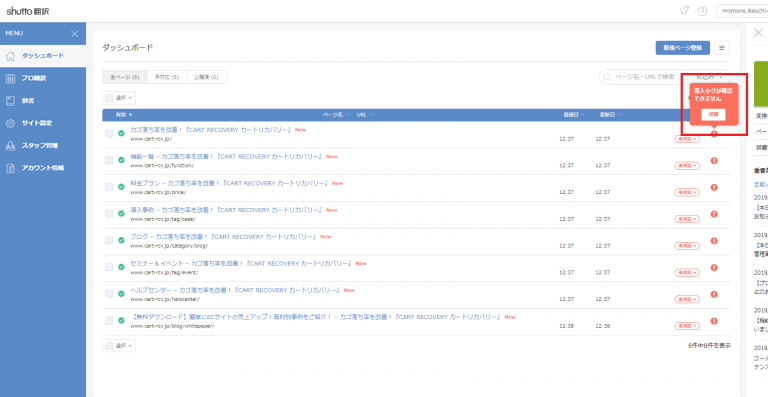Sort by the 更新日 column header
Screen dimensions: 768x397
610,115
